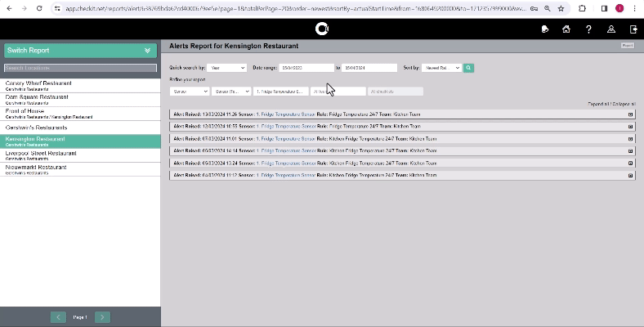Viewport: 644px width, 327px height.
Task: Open the user profile icon
Action: pos(610,29)
